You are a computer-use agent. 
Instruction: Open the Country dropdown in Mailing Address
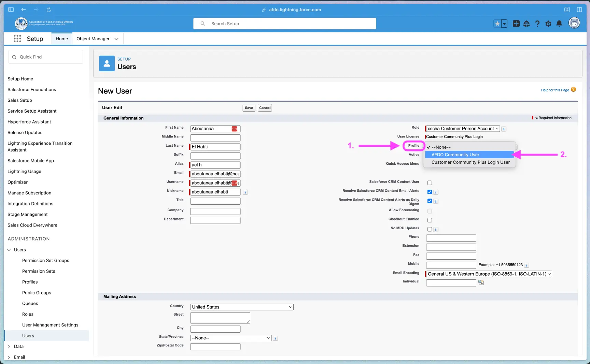(x=241, y=307)
